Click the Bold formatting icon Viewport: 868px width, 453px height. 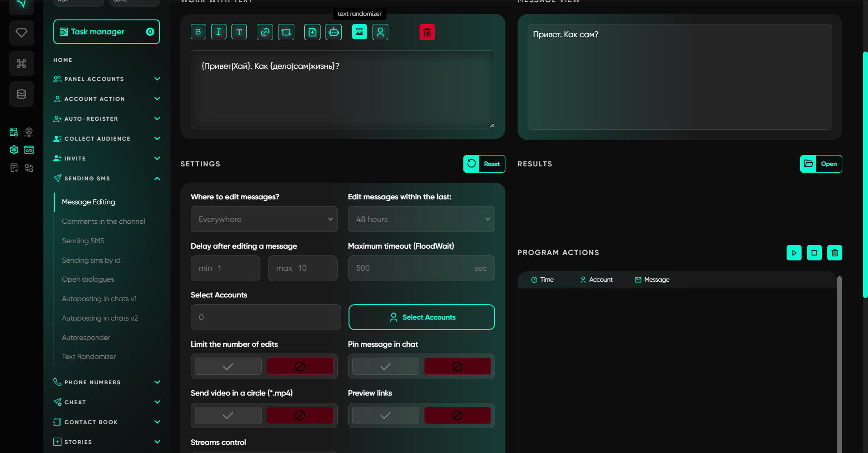[198, 32]
